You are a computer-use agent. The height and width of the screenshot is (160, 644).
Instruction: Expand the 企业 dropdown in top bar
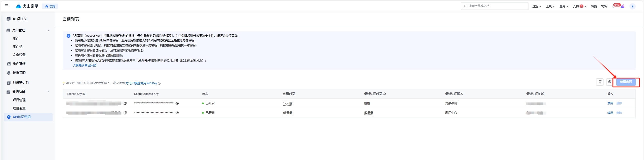pos(536,6)
